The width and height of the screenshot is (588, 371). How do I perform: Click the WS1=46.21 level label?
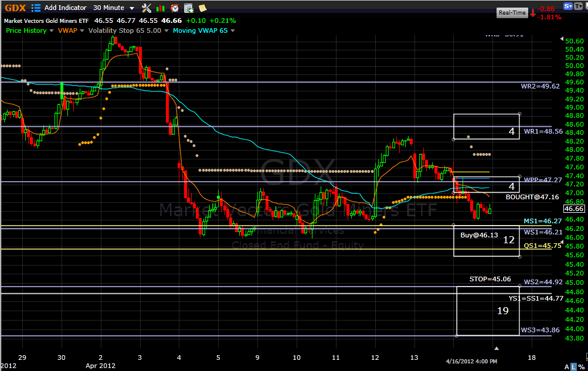[x=543, y=232]
